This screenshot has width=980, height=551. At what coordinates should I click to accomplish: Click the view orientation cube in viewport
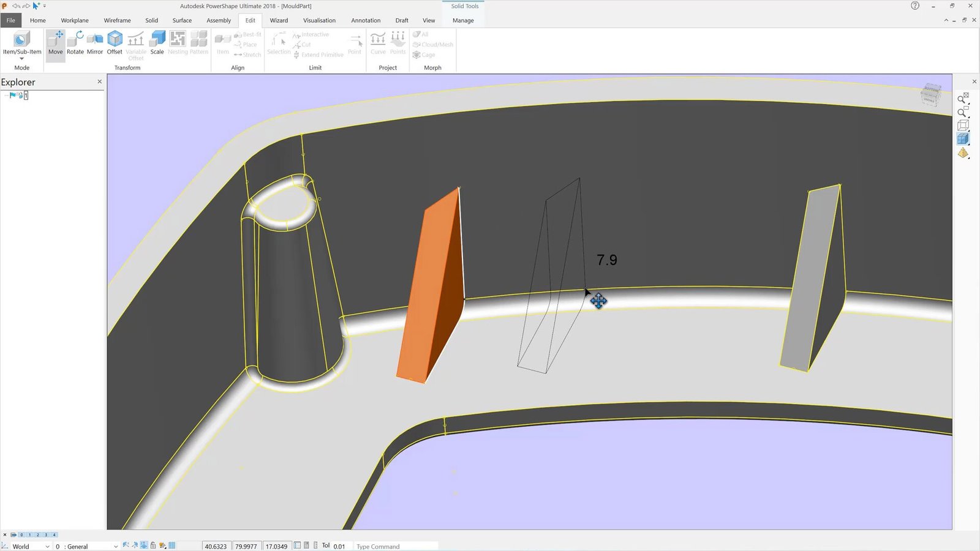point(930,96)
